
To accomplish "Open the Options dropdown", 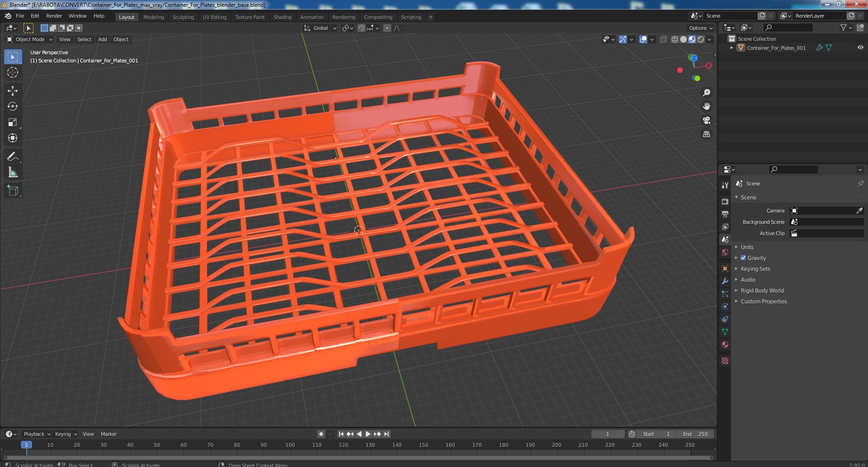I will [x=701, y=28].
